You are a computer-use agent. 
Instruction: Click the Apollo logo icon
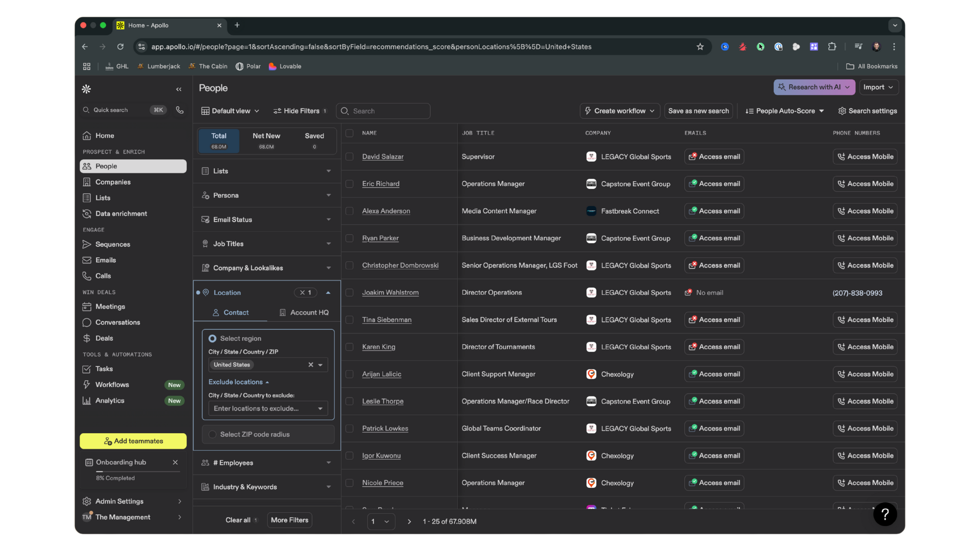coord(86,89)
